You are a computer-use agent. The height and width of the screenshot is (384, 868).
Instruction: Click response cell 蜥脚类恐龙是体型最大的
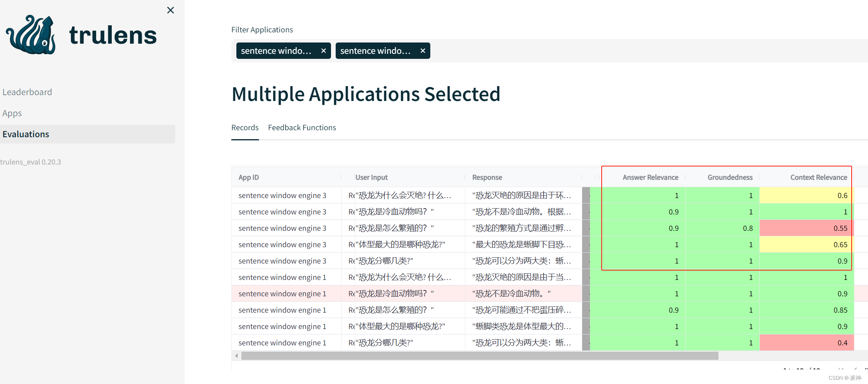coord(523,326)
